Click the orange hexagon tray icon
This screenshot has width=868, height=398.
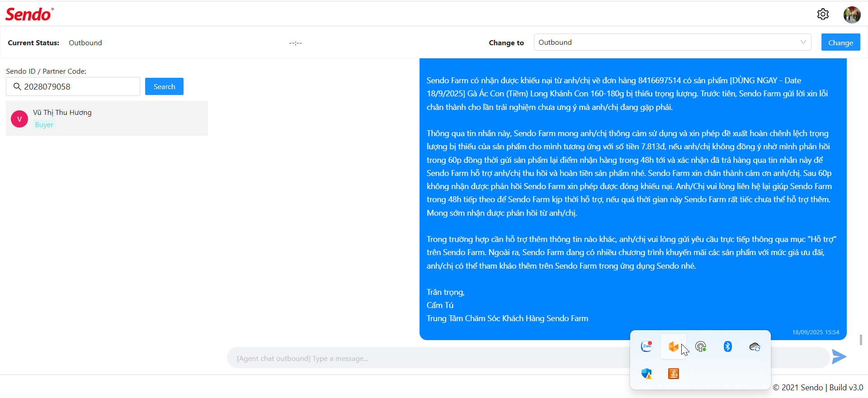pyautogui.click(x=673, y=346)
